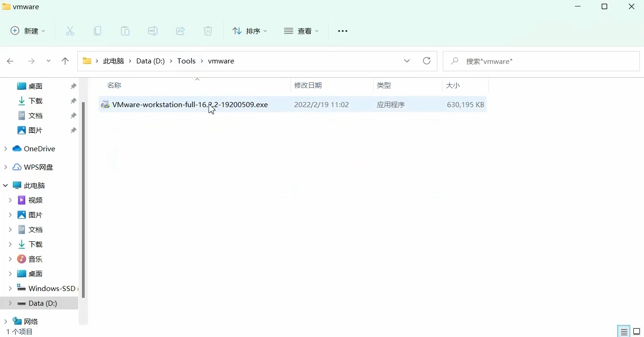The width and height of the screenshot is (644, 337).
Task: Switch to details view in status bar
Action: [x=624, y=331]
